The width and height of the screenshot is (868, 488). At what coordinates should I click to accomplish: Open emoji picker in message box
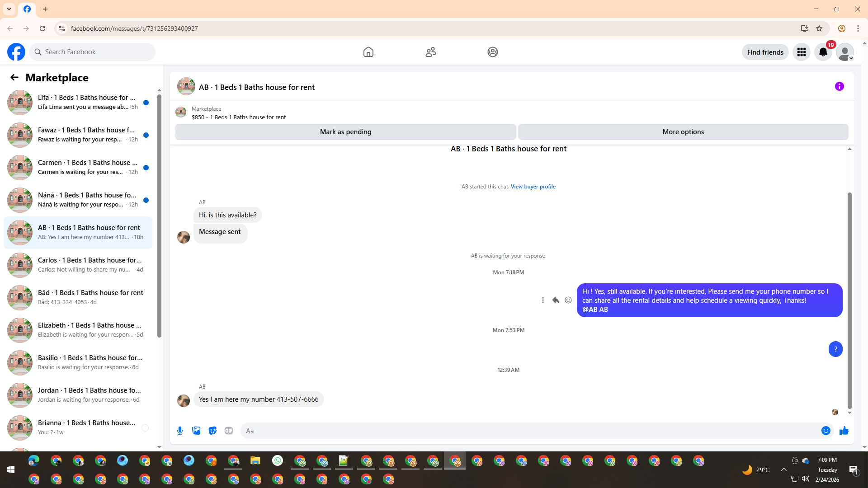pyautogui.click(x=826, y=431)
